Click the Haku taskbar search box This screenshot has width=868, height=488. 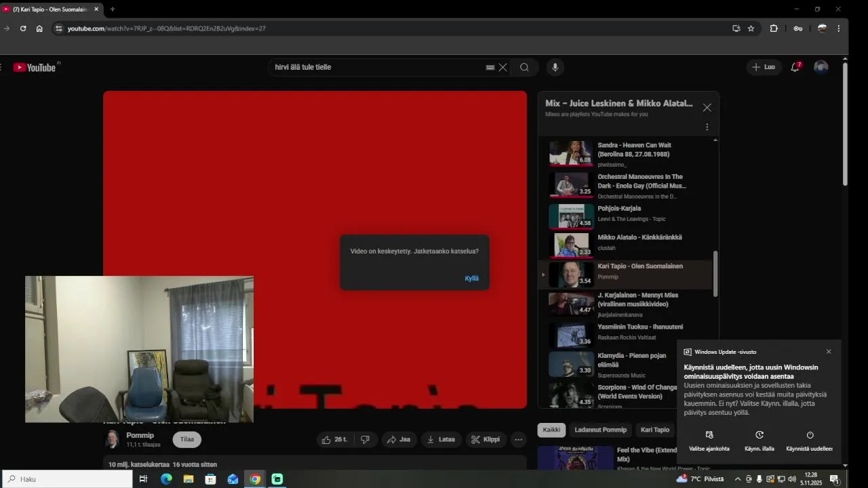[x=66, y=479]
